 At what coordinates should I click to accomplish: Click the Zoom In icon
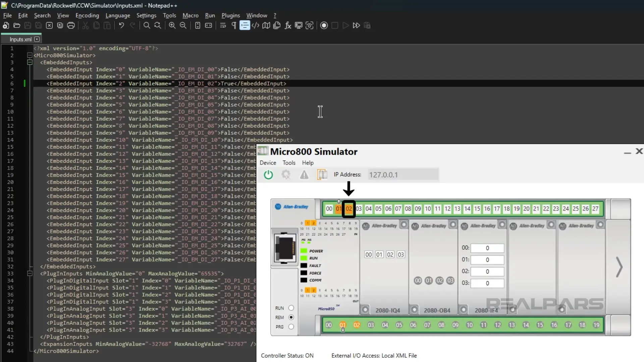172,25
